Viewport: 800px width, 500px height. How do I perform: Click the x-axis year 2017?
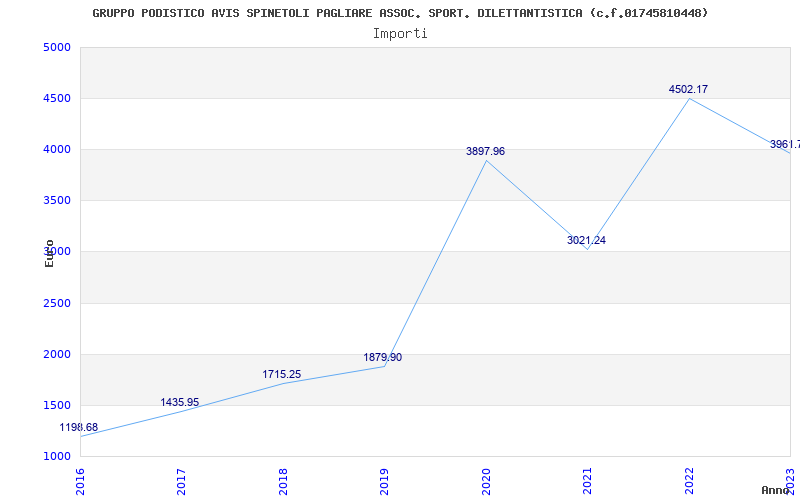tap(181, 482)
